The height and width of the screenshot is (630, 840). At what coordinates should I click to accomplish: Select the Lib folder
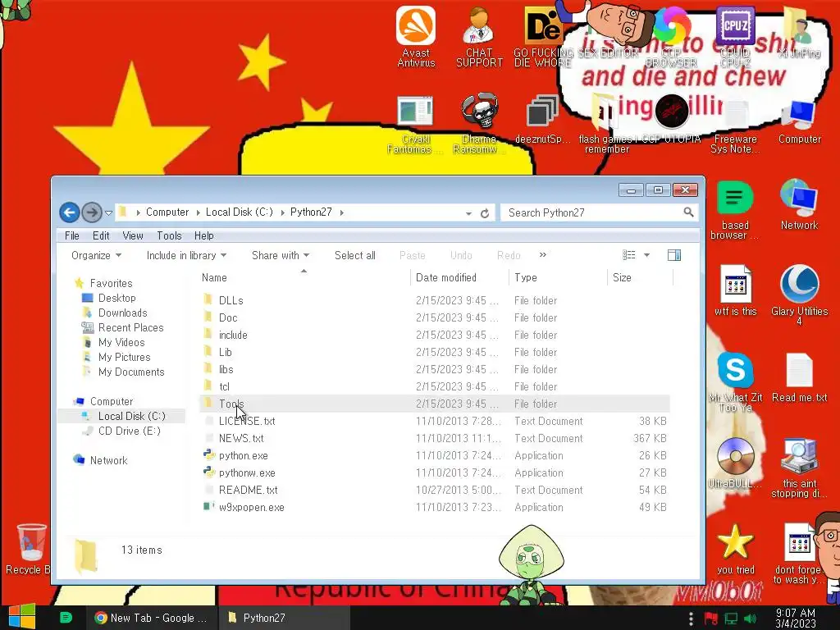[x=434, y=352]
